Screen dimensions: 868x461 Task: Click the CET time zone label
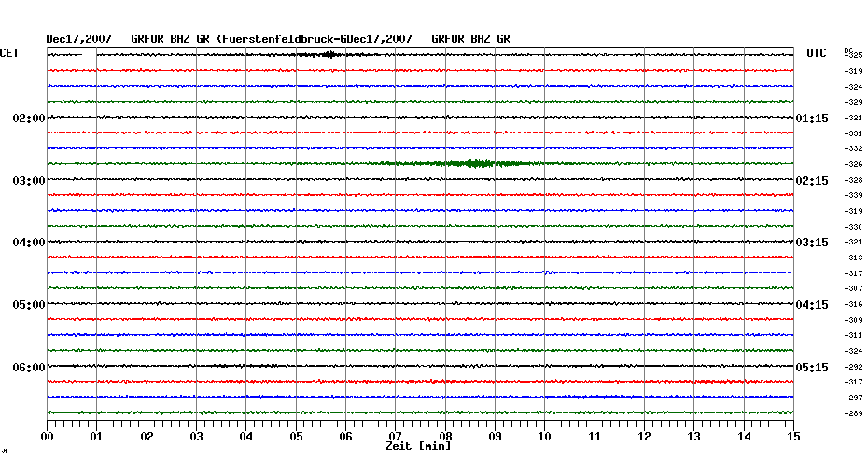9,53
